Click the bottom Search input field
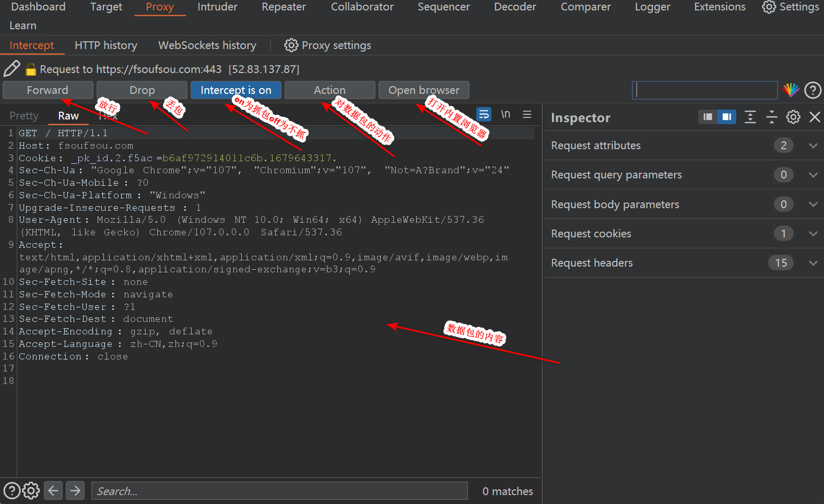This screenshot has height=504, width=824. (279, 491)
